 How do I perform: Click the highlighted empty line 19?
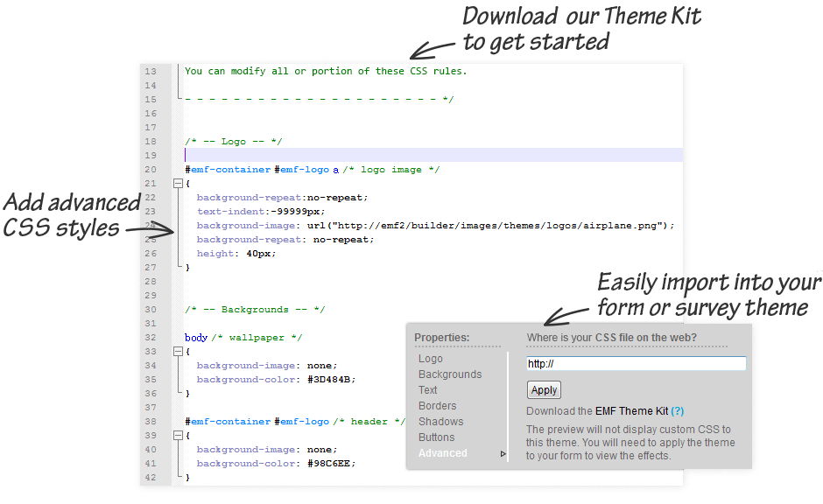(x=433, y=155)
